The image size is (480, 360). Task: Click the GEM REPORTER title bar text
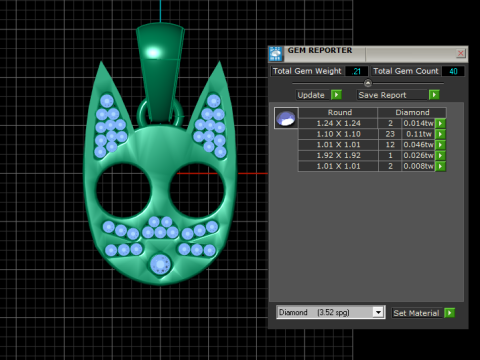click(x=320, y=50)
